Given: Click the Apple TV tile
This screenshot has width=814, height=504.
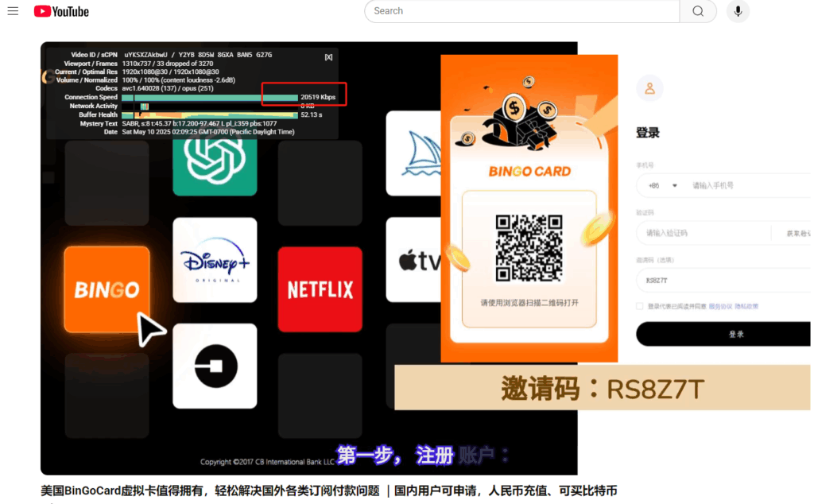Looking at the screenshot, I should point(413,259).
